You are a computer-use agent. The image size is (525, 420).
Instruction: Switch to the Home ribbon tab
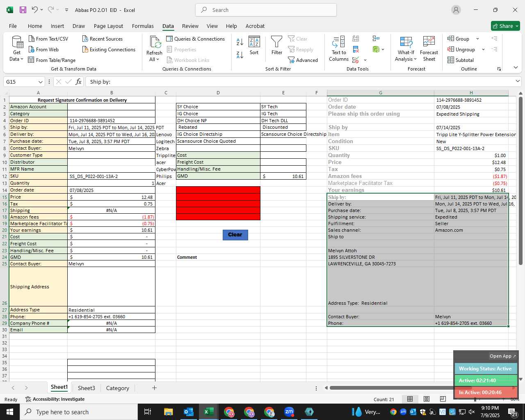click(x=35, y=26)
